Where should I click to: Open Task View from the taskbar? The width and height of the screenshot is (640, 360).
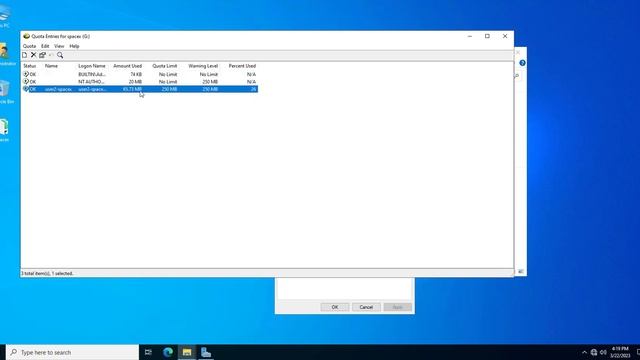(148, 352)
